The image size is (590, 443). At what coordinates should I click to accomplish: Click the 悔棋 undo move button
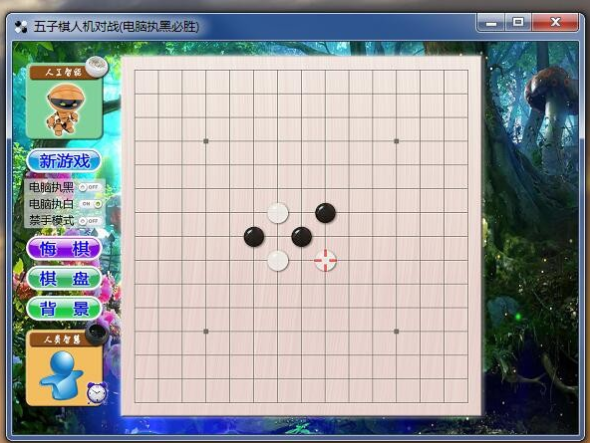(64, 249)
